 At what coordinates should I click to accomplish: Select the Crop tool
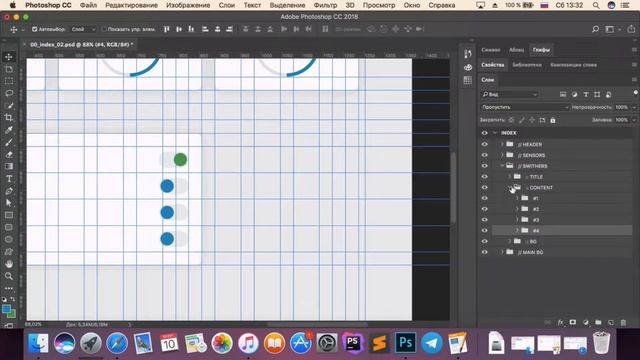[x=9, y=118]
